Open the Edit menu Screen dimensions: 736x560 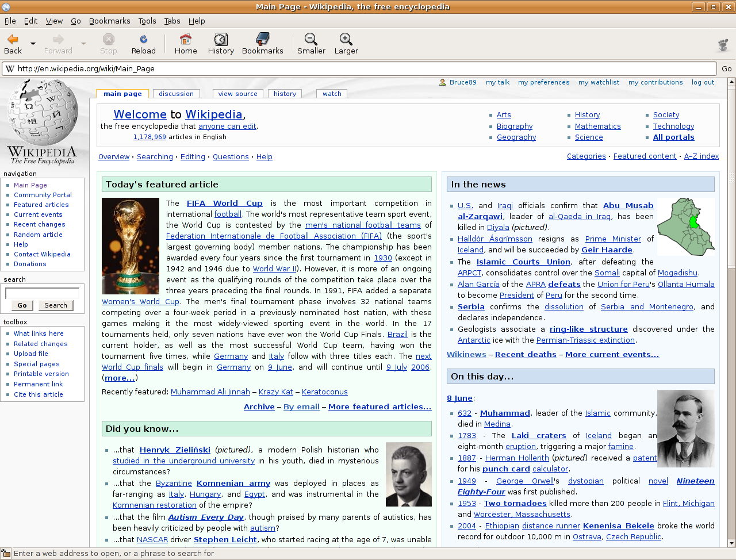point(30,21)
